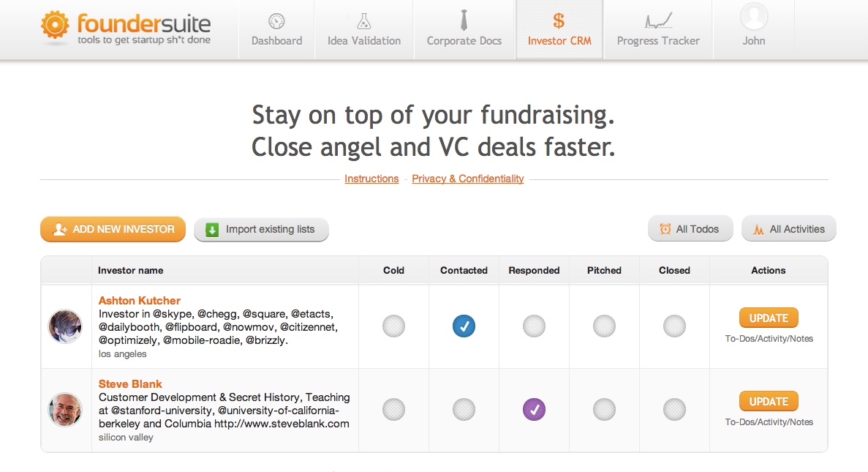
Task: Click the foundersuite gear logo
Action: tap(55, 24)
